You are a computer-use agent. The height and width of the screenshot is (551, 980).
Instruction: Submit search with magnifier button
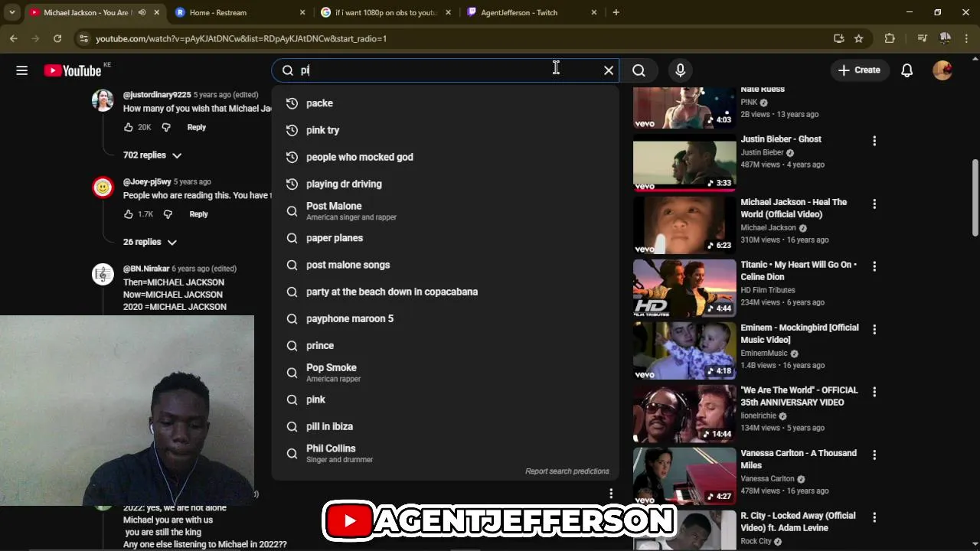click(x=639, y=70)
